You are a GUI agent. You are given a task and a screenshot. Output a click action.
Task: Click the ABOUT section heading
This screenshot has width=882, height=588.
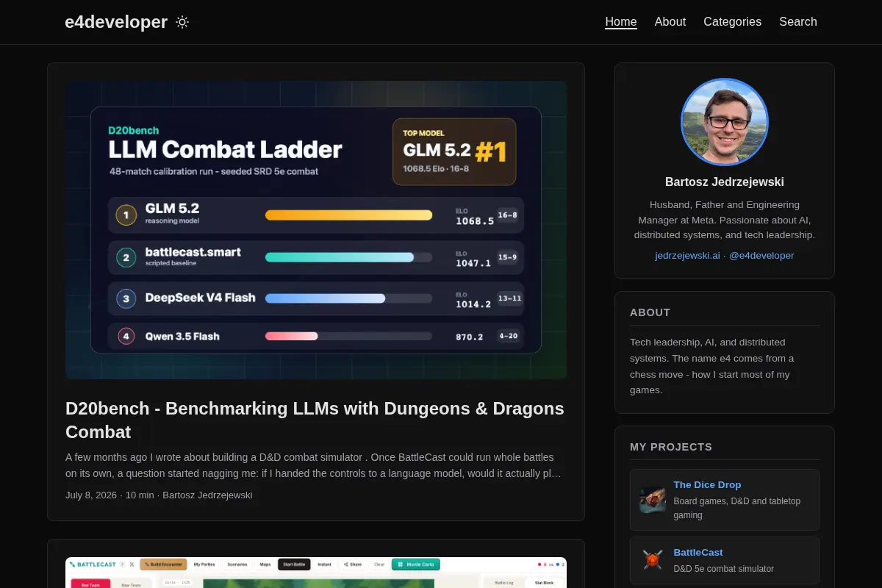[x=650, y=312]
